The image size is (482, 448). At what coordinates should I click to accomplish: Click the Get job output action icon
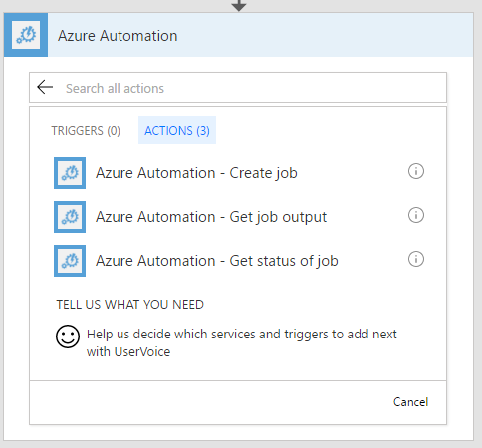click(70, 217)
